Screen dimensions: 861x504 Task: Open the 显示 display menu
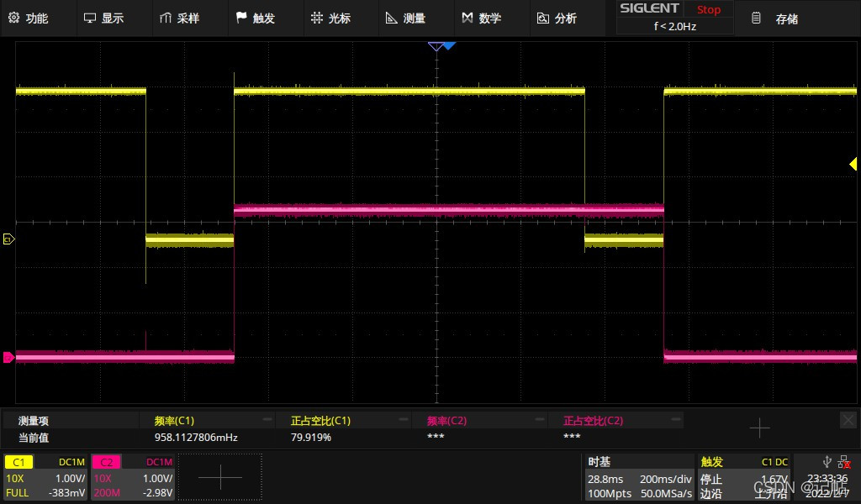[103, 18]
